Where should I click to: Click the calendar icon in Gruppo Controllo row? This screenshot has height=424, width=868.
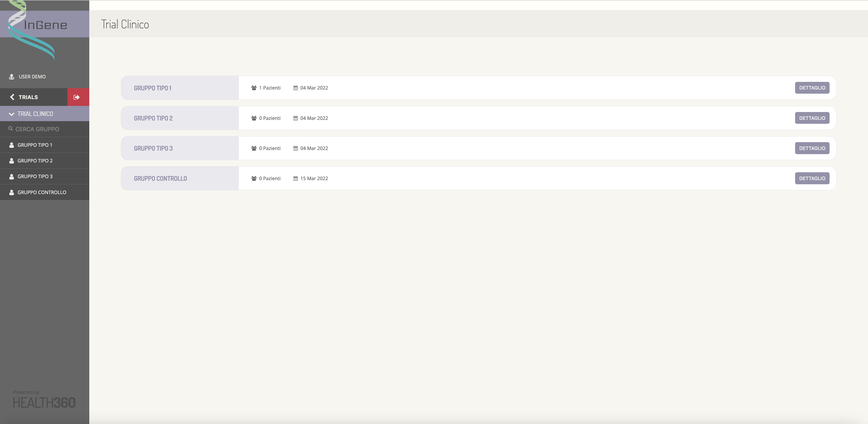(x=295, y=179)
